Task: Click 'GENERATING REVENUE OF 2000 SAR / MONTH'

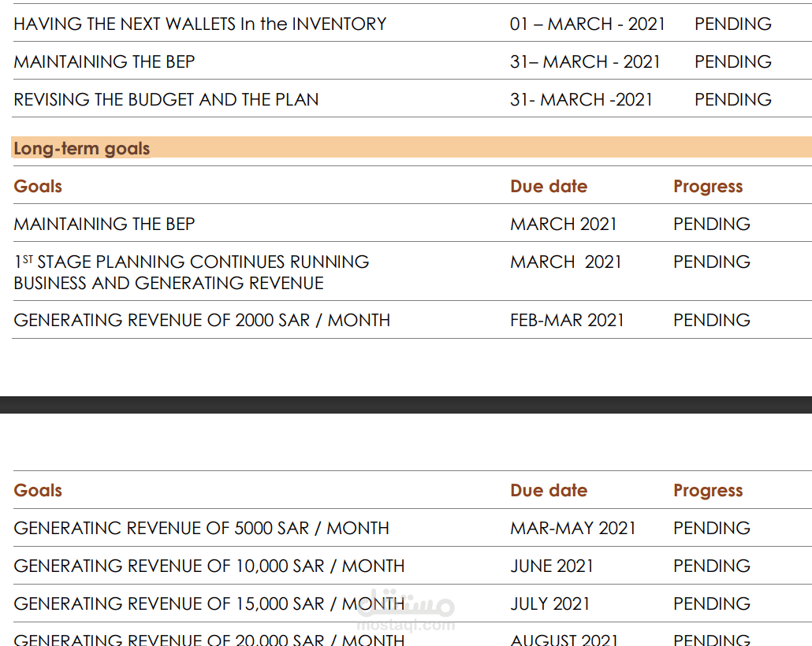Action: [202, 321]
